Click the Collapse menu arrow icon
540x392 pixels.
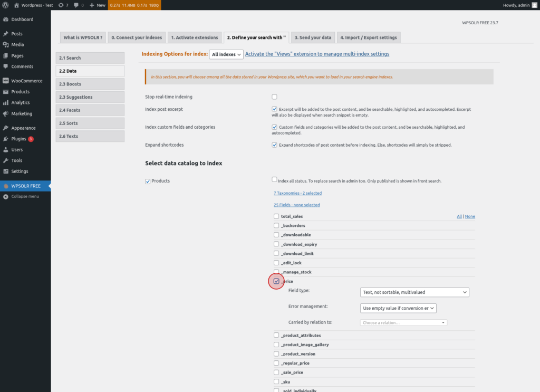click(5, 197)
